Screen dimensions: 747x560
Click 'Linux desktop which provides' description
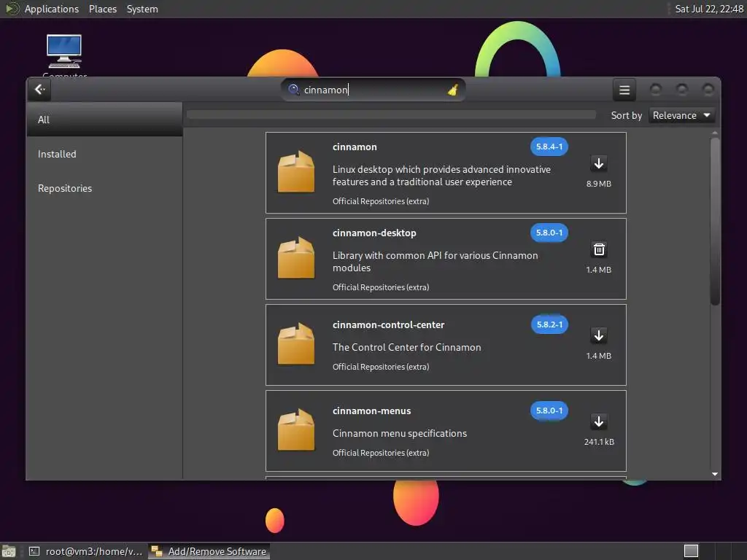441,175
